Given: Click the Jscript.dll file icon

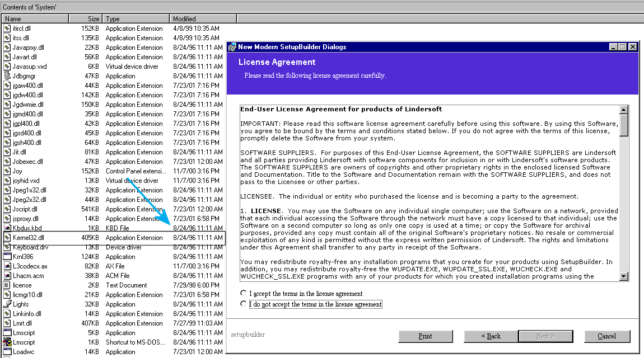Looking at the screenshot, I should (x=7, y=209).
